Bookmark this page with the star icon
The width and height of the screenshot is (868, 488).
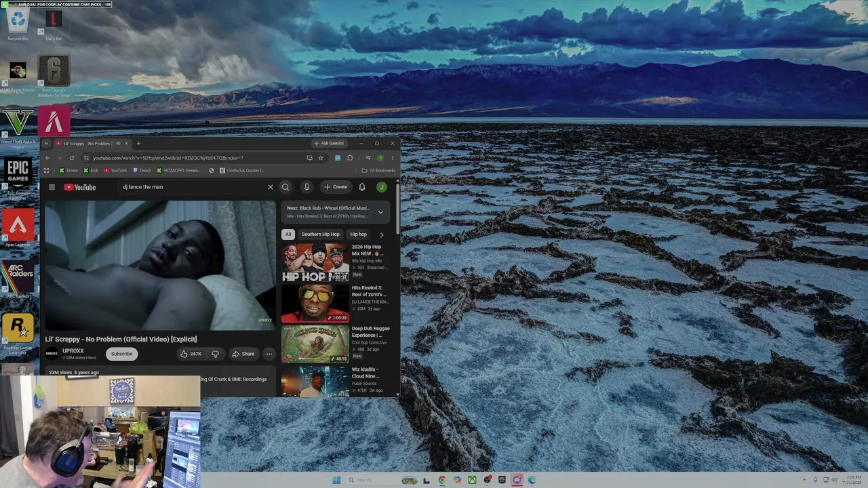pos(321,158)
